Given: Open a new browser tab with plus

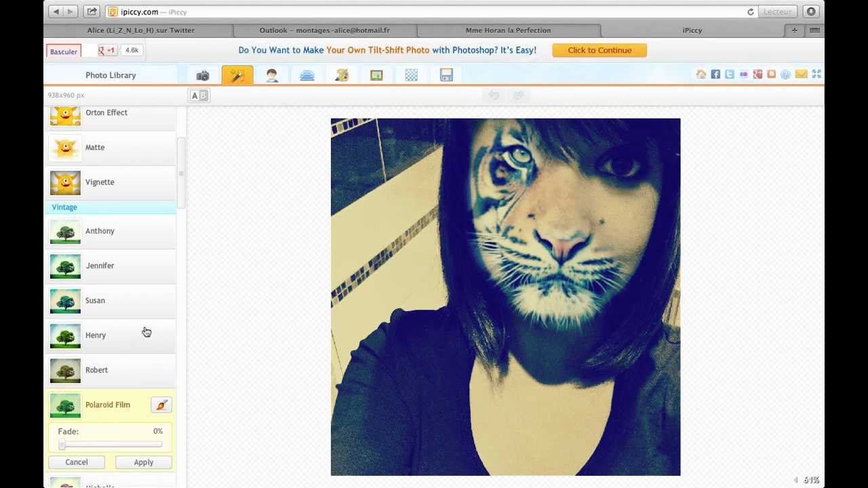Looking at the screenshot, I should (x=794, y=30).
